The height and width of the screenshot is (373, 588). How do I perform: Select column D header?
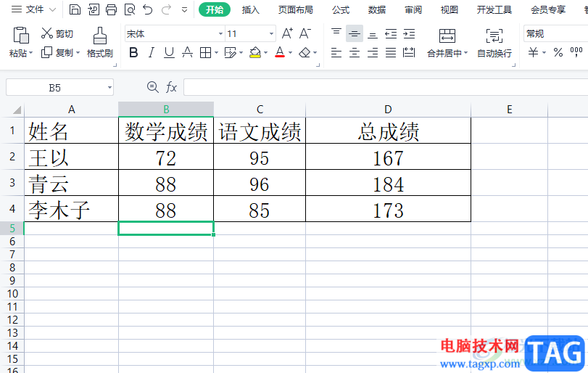pyautogui.click(x=388, y=110)
